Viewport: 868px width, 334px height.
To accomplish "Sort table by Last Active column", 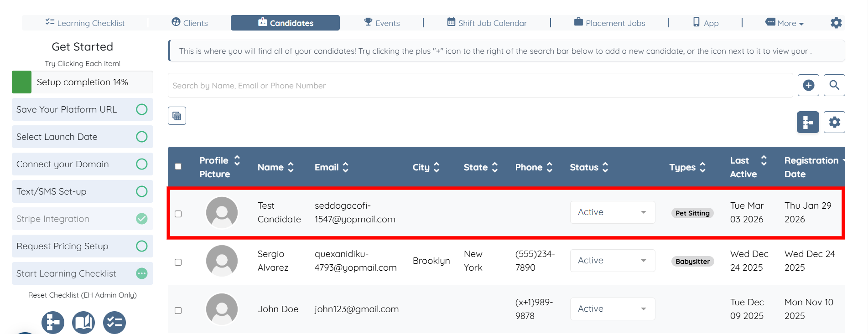I will click(764, 160).
